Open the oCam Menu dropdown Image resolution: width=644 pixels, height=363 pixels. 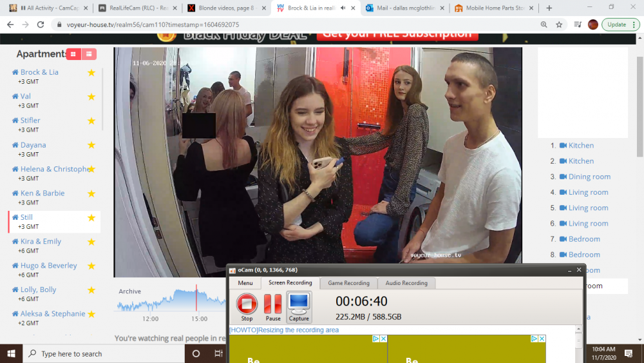[x=245, y=283]
